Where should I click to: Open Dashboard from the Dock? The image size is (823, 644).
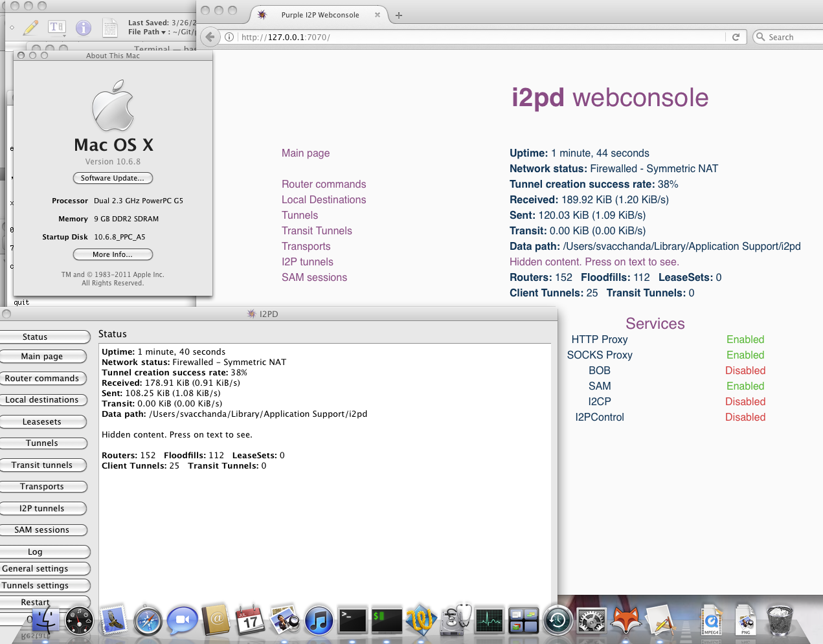79,621
